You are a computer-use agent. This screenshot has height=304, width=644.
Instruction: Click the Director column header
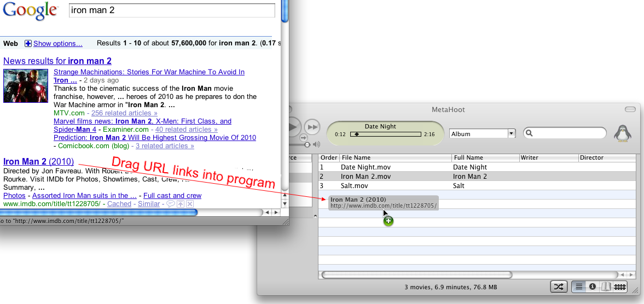[x=607, y=157]
